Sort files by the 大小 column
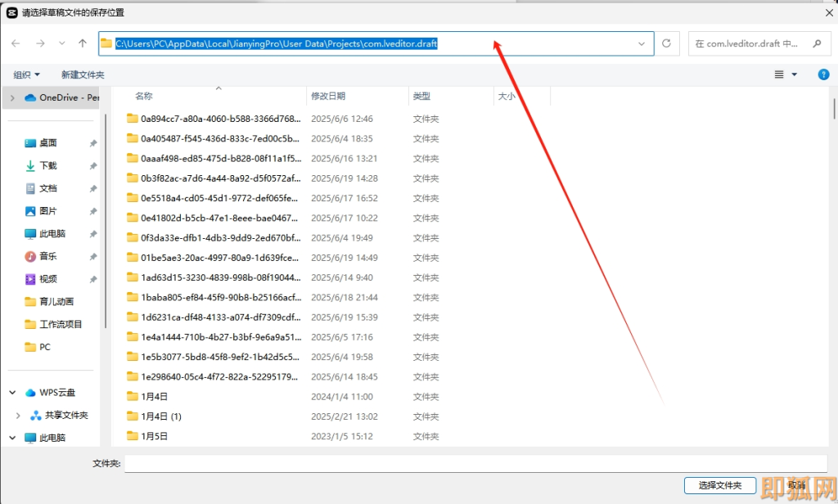 tap(507, 97)
